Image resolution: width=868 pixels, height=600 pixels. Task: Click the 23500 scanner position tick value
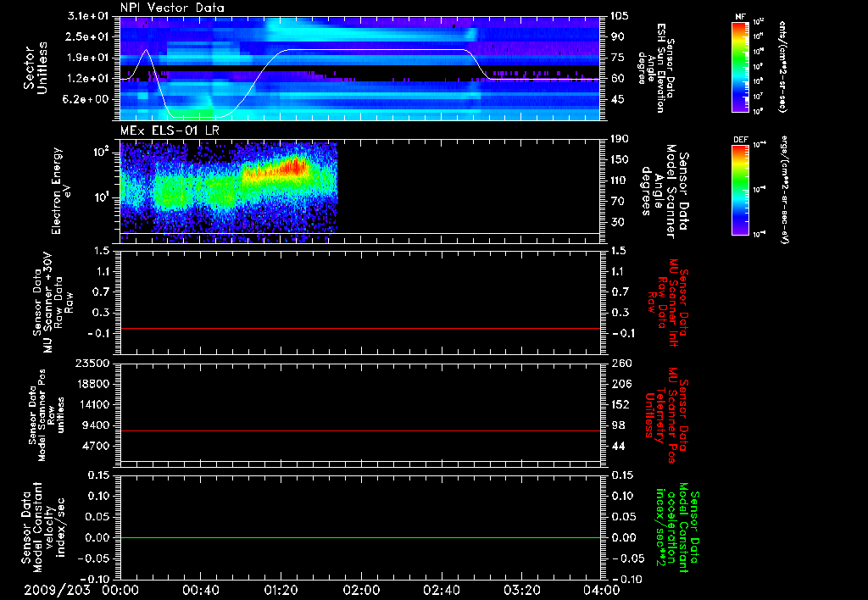coord(93,364)
